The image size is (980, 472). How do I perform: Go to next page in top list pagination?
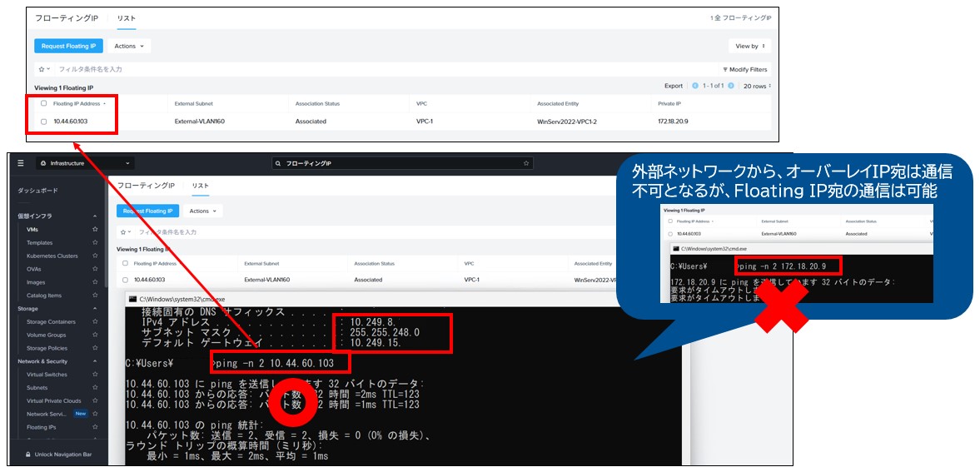(x=730, y=86)
